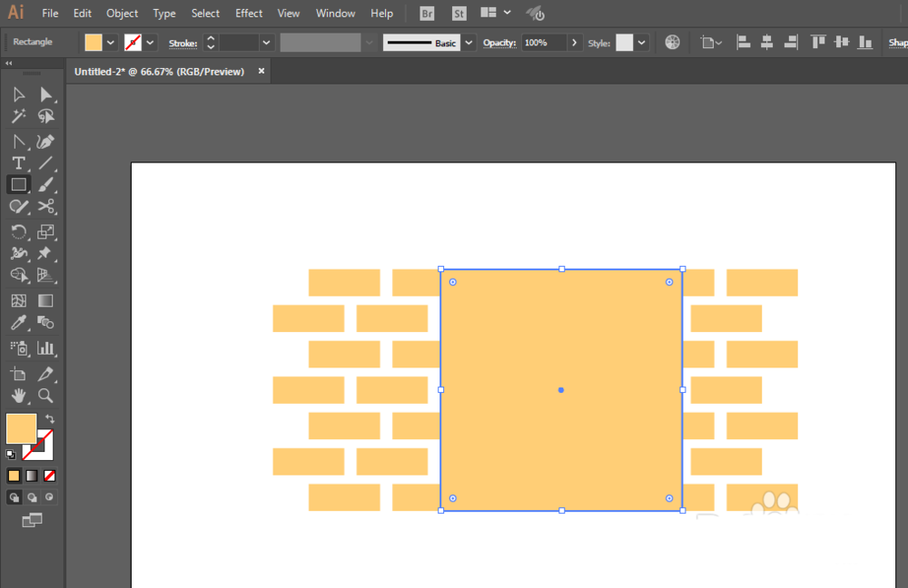
Task: Enable Draw Behind mode
Action: point(32,497)
